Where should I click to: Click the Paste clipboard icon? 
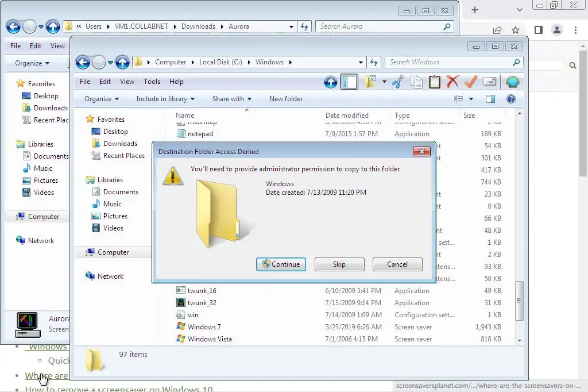click(434, 82)
